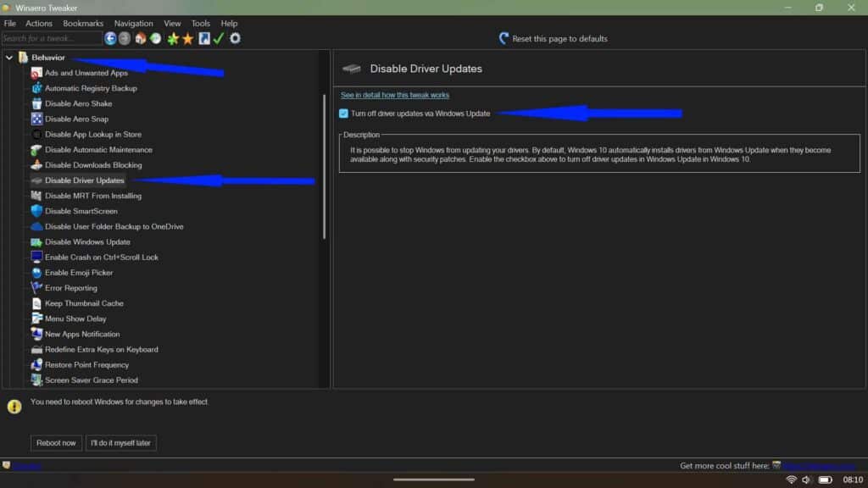Open the Tools menu
This screenshot has width=868, height=488.
pos(200,23)
